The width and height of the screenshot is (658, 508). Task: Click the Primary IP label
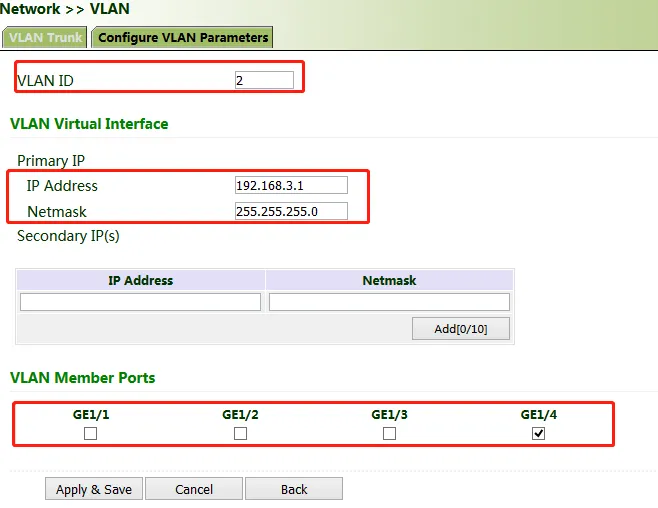(x=51, y=161)
